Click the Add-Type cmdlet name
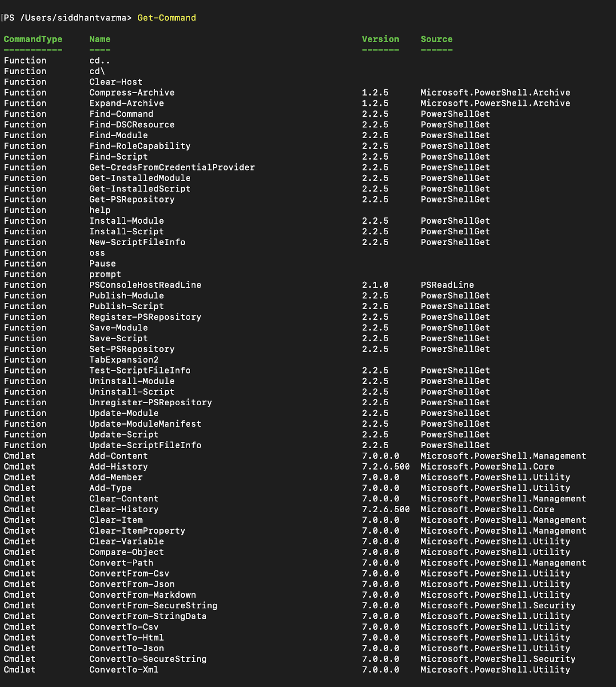The height and width of the screenshot is (687, 616). (110, 488)
